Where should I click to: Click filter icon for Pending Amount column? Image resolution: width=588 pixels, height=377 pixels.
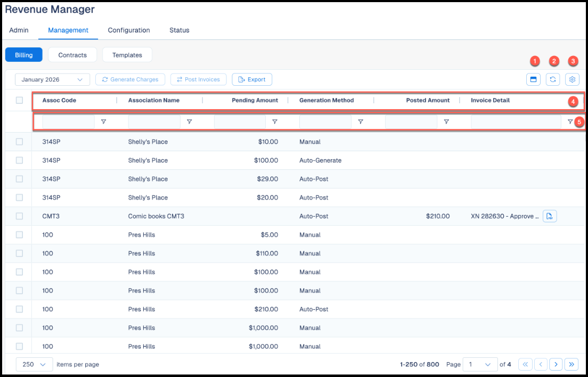click(x=274, y=122)
